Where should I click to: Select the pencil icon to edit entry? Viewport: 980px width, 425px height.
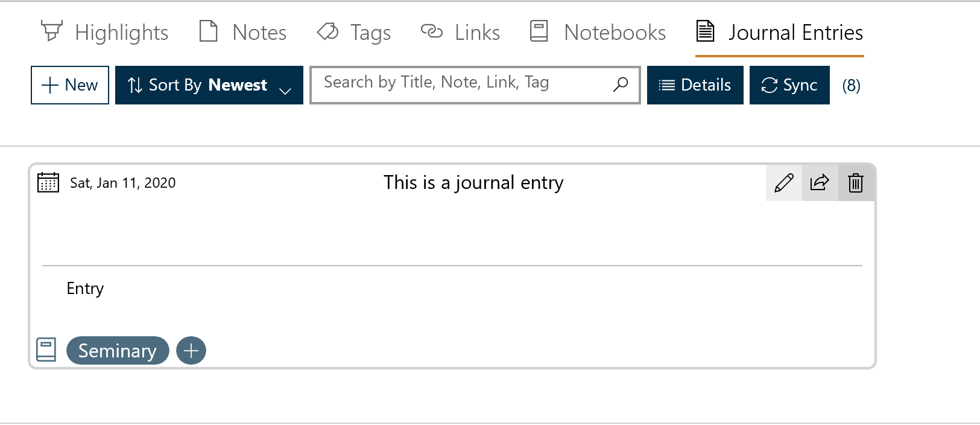(x=783, y=182)
